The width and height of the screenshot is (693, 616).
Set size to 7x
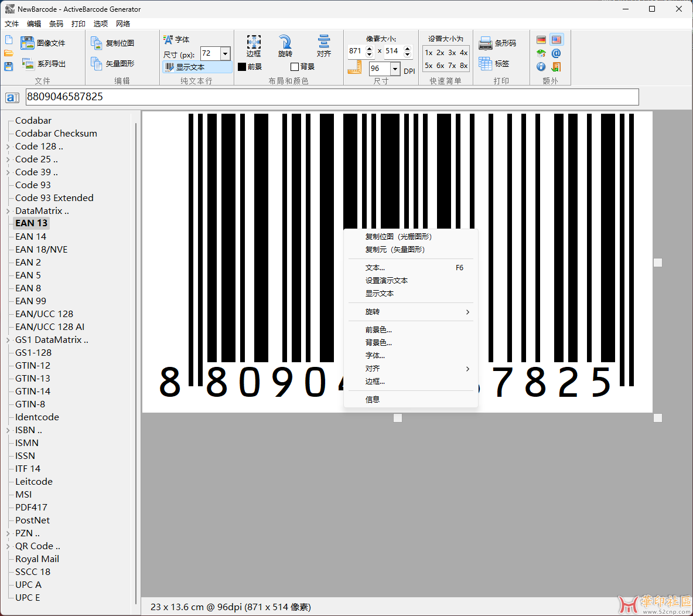click(452, 66)
